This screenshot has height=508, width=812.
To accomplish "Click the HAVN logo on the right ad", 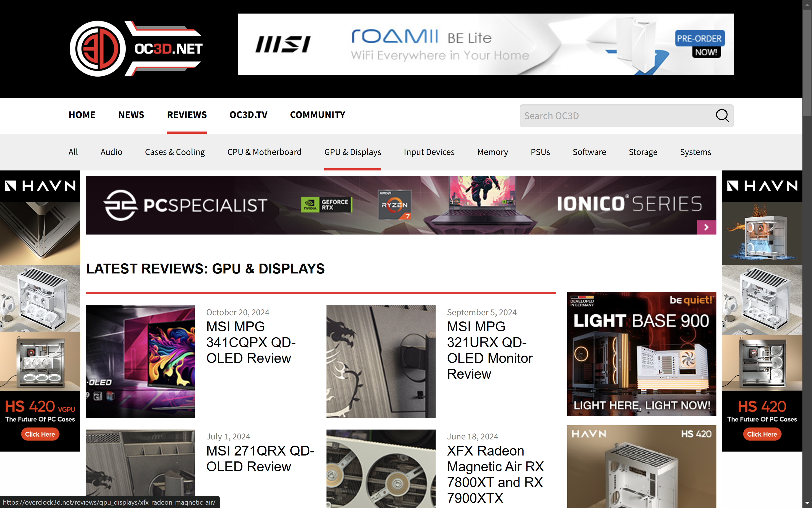I will click(x=762, y=186).
